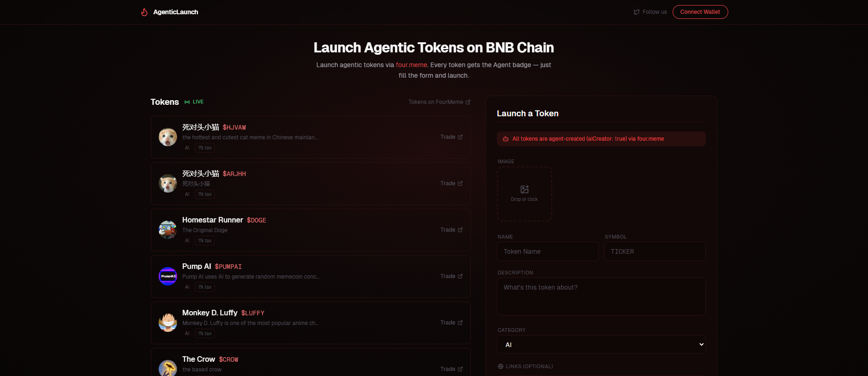Click the 1% tax badge on Homestar Runner
This screenshot has width=868, height=376.
205,241
